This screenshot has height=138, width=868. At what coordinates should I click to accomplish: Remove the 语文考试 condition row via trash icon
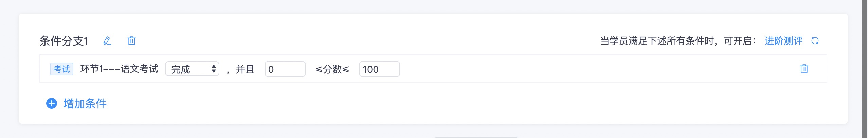804,69
